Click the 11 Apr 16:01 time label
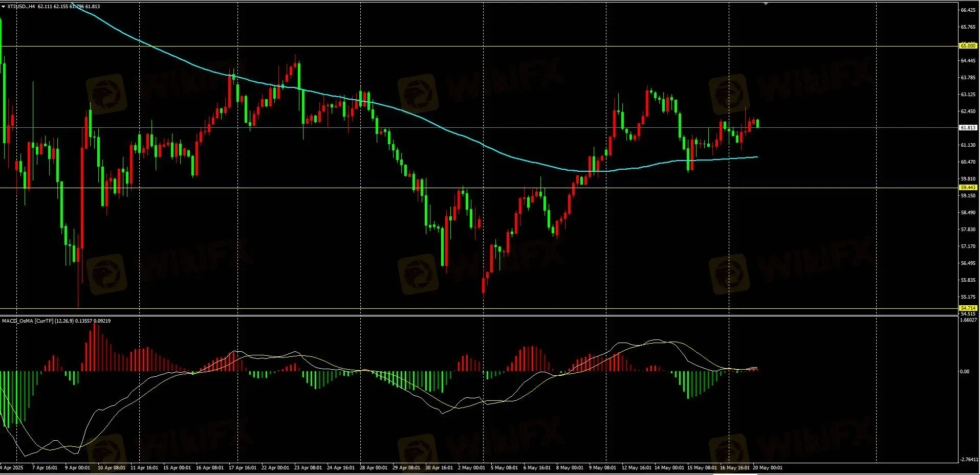980x475 pixels. (144, 468)
